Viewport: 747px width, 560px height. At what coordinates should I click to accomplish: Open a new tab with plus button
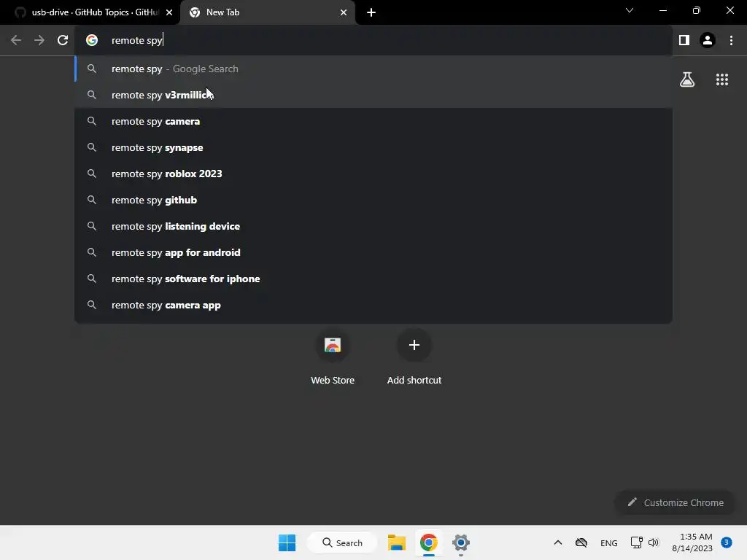pyautogui.click(x=371, y=12)
